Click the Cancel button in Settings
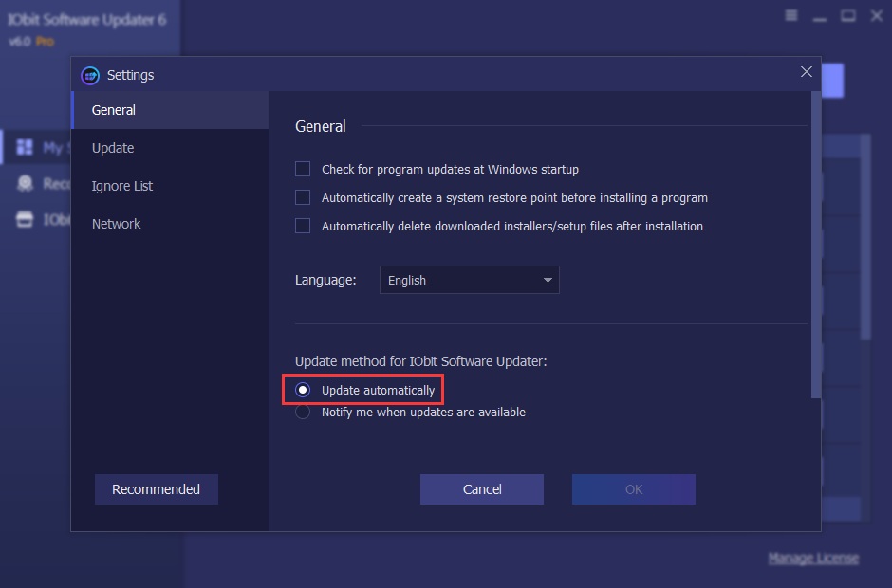The width and height of the screenshot is (892, 588). (481, 489)
